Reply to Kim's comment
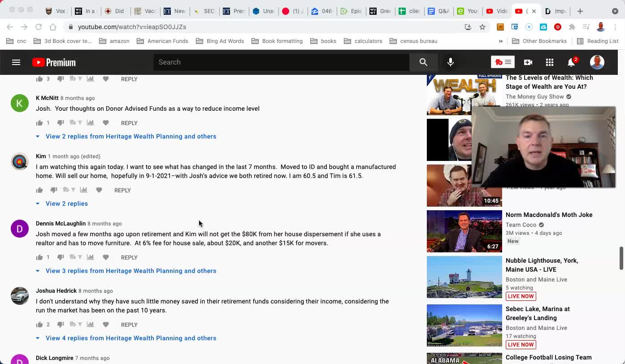Screen dimensions: 625x364 coord(122,190)
